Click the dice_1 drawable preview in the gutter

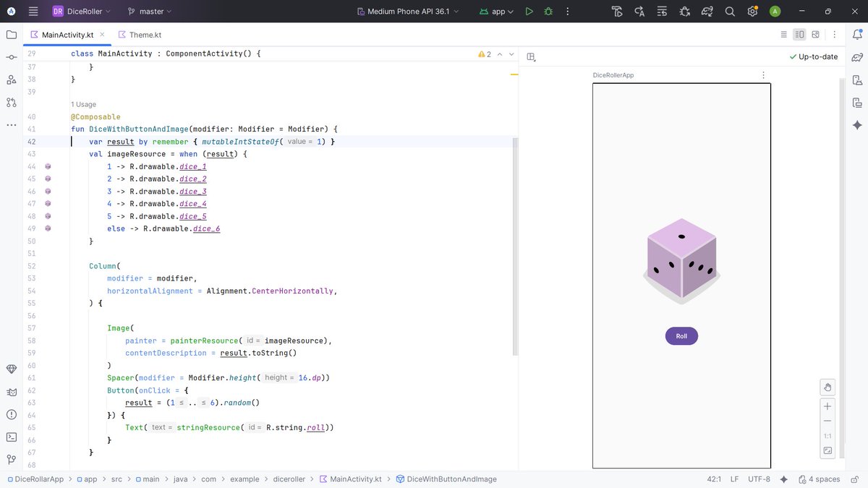48,166
